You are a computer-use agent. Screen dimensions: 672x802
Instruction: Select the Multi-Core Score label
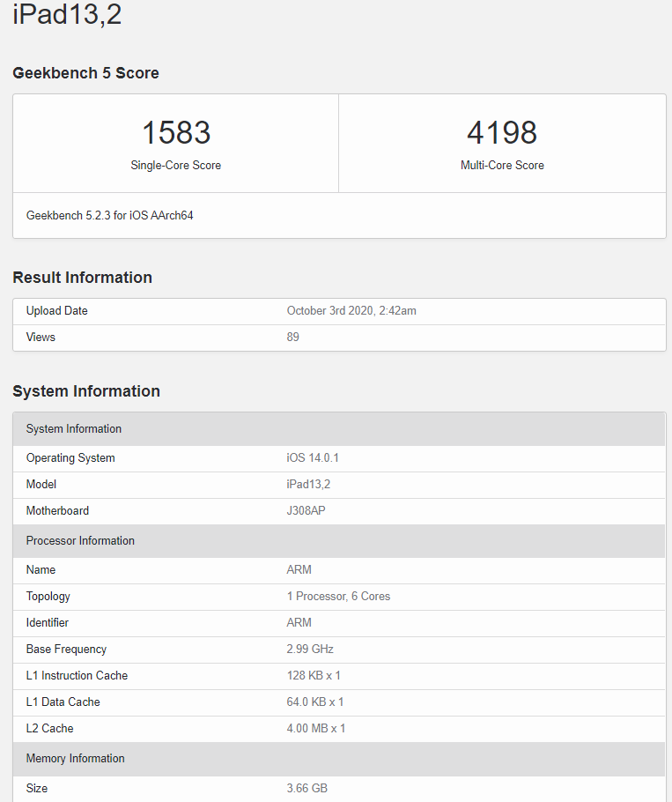(502, 165)
